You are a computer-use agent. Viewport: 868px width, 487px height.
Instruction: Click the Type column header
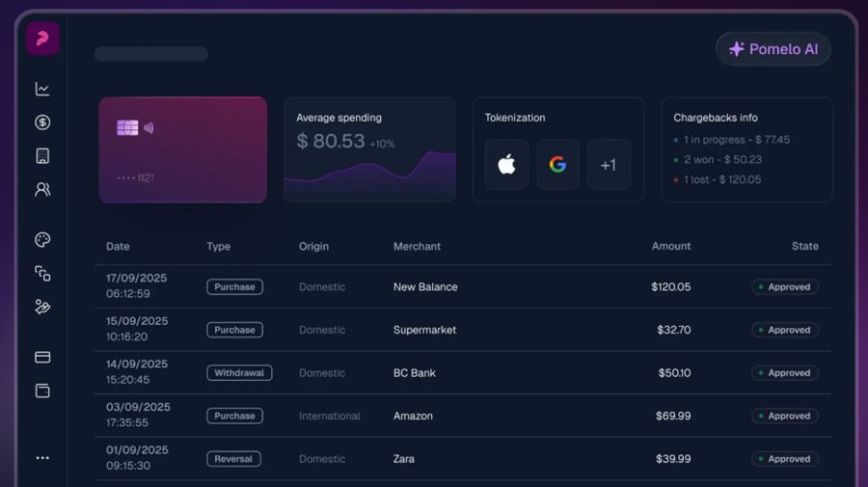pos(219,246)
